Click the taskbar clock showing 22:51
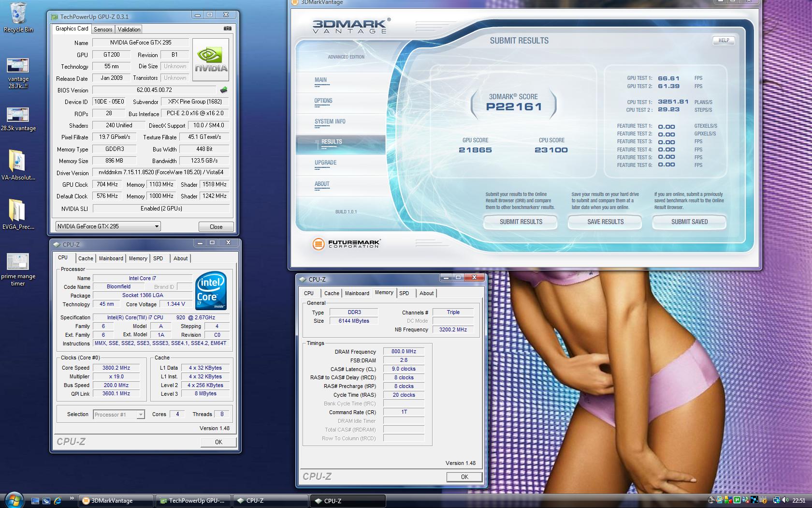Screen dimensions: 812x508 [x=799, y=500]
